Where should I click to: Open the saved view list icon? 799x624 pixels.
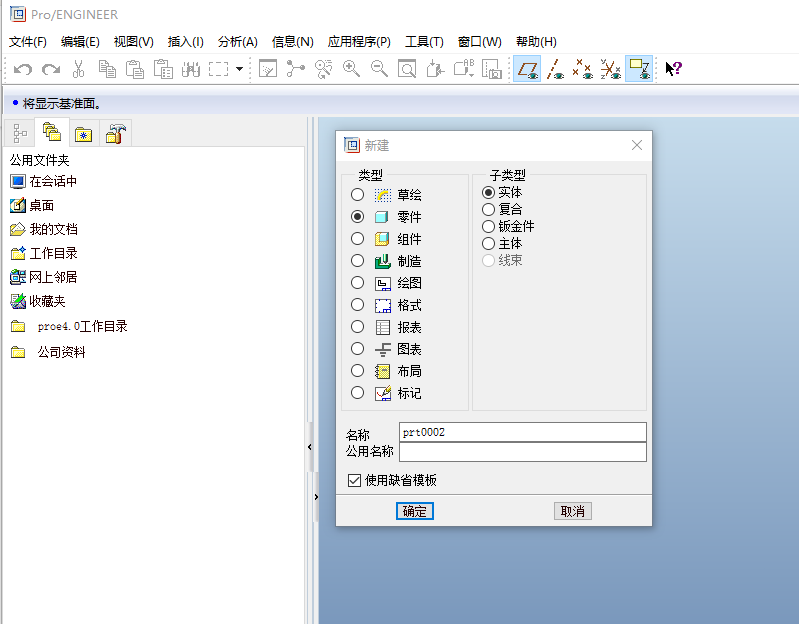(464, 69)
